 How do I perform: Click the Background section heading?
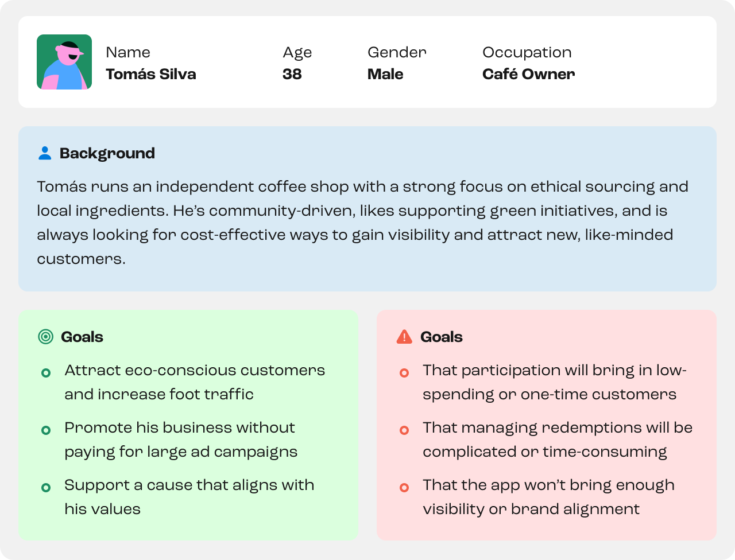coord(107,153)
